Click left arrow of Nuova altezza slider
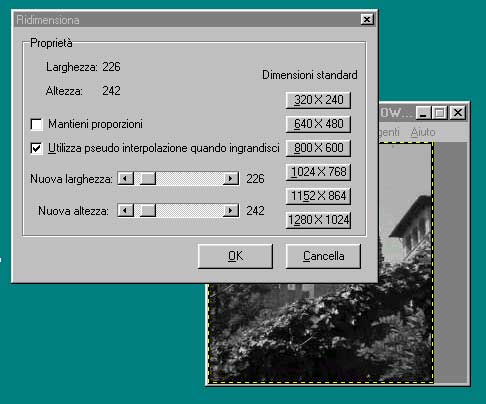Screen dimensions: 486x404 (x=126, y=211)
